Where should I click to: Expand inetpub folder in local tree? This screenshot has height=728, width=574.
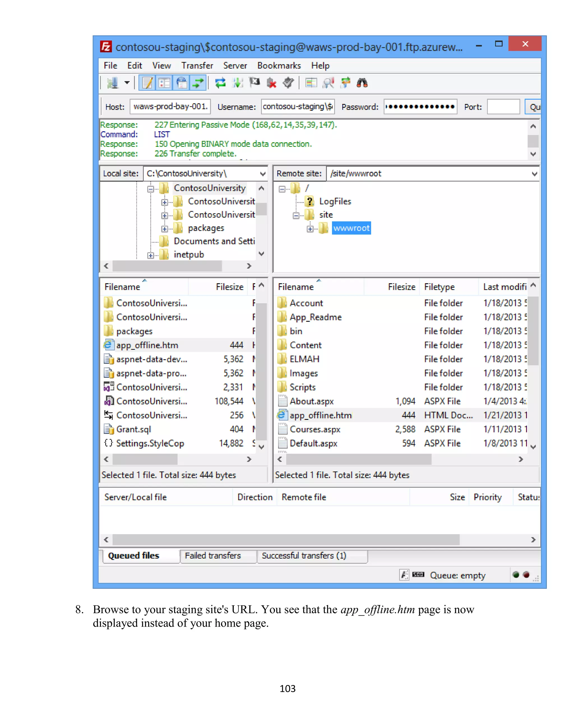coord(151,255)
